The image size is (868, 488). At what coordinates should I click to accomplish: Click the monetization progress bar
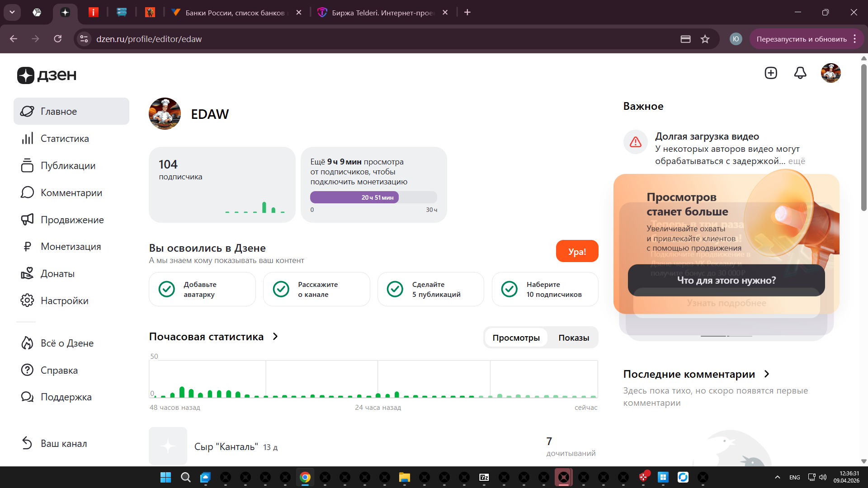tap(373, 197)
